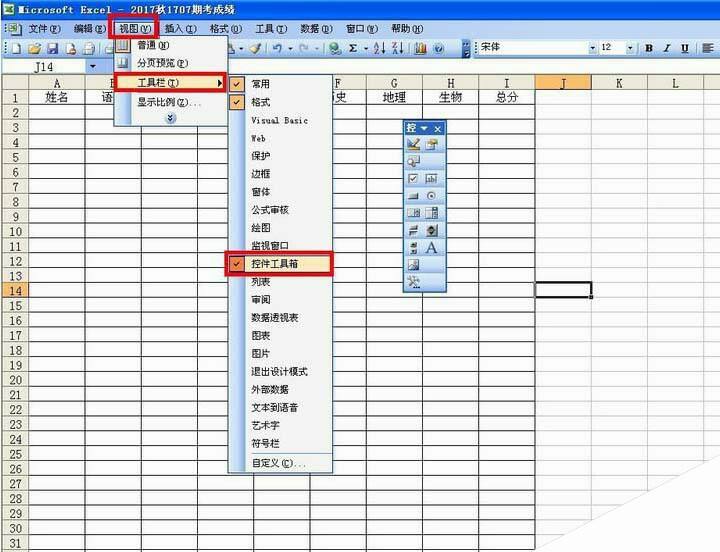The height and width of the screenshot is (552, 720).
Task: Select the Check Box control icon
Action: (413, 178)
